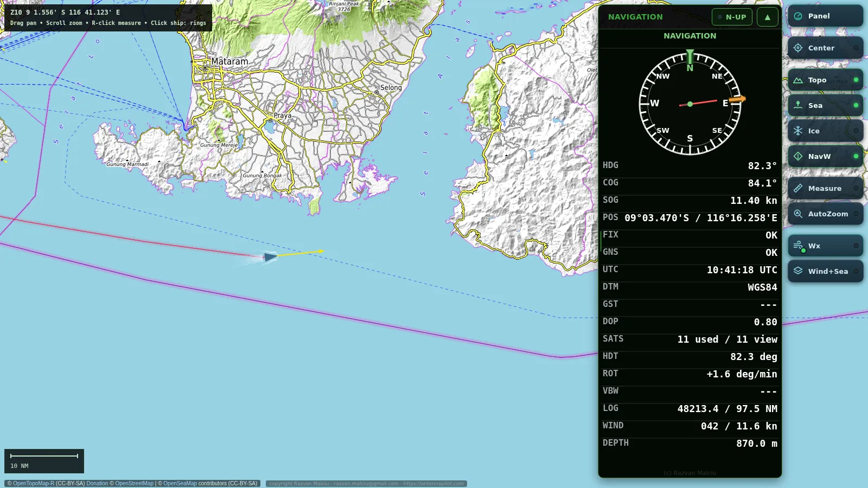The height and width of the screenshot is (488, 868).
Task: Toggle the Wx overlay indicator dot
Action: pos(856,246)
